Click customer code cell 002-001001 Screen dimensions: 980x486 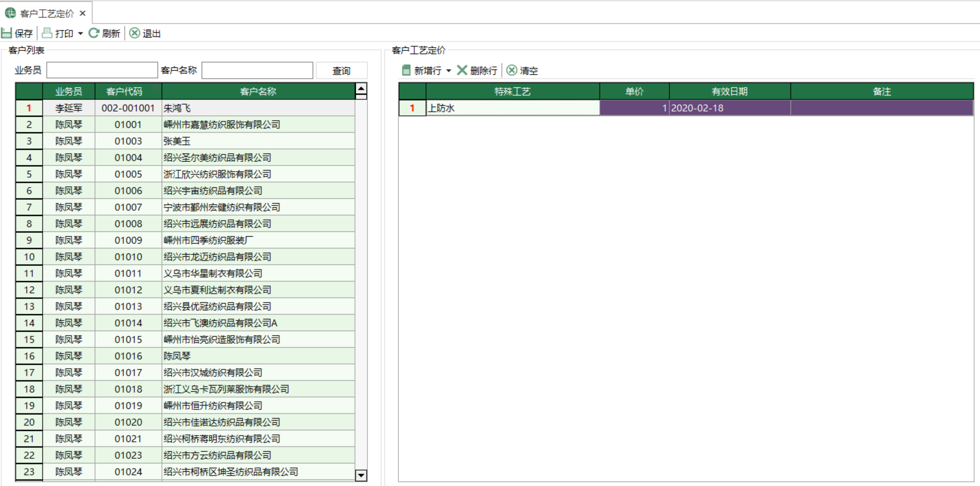tap(128, 108)
